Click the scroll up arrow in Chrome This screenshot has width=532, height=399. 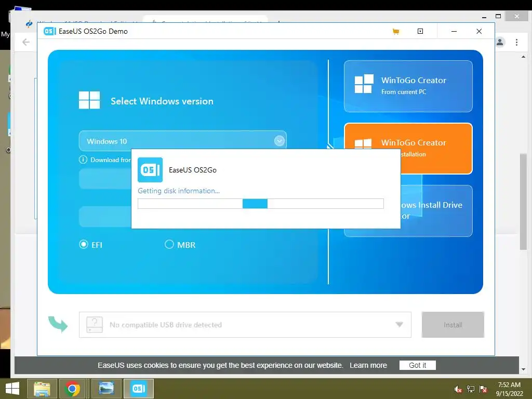coord(523,57)
